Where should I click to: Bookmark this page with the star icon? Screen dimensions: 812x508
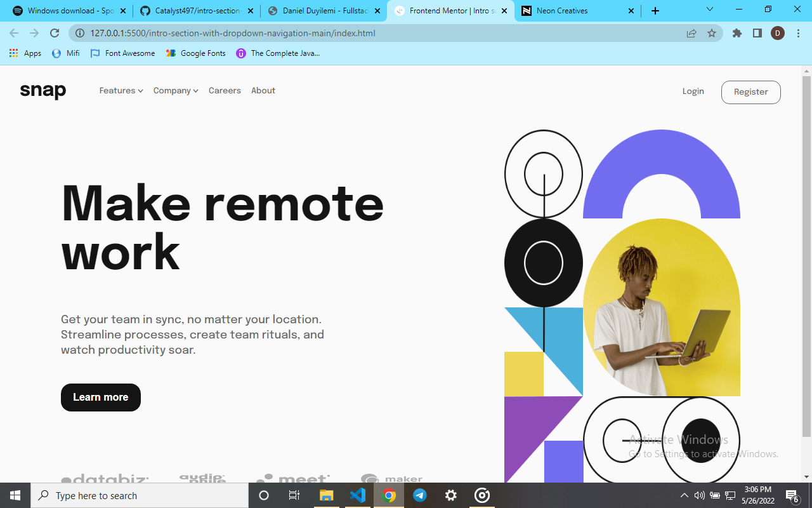[712, 33]
